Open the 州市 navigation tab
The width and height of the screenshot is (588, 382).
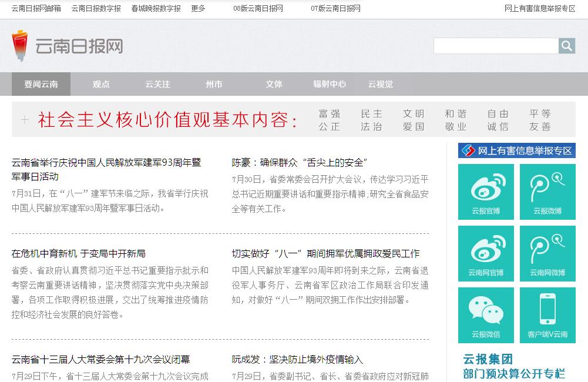pyautogui.click(x=214, y=84)
